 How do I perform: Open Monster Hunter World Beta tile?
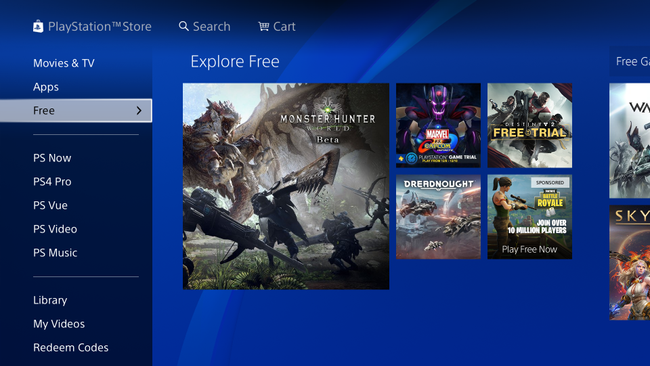[286, 186]
